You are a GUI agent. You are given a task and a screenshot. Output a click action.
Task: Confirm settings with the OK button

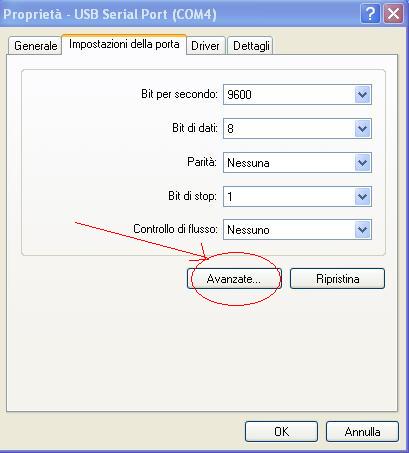tap(281, 432)
